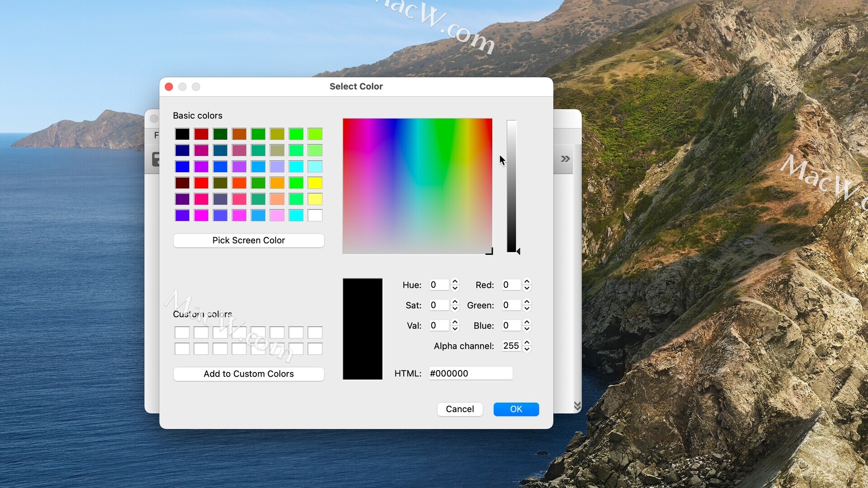Select the navy swatch in second row
This screenshot has height=488, width=868.
182,150
